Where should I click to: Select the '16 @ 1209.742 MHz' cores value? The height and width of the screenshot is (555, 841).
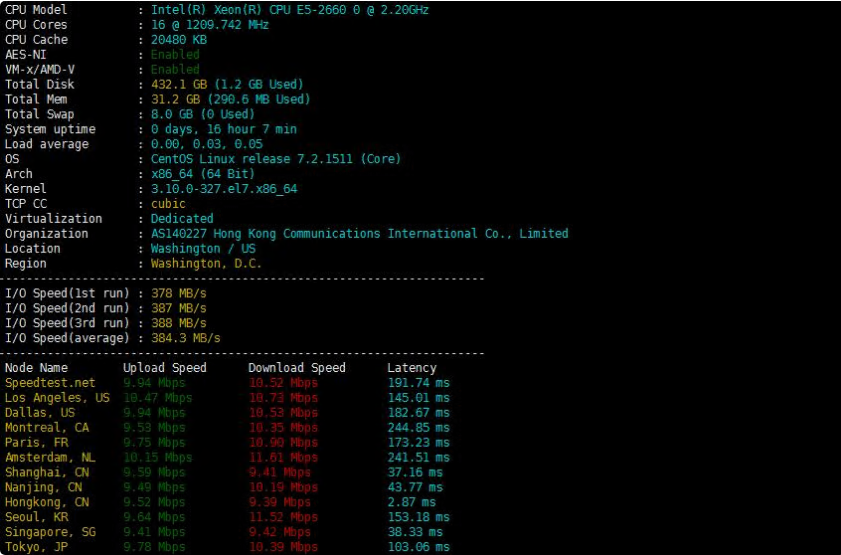tap(210, 25)
